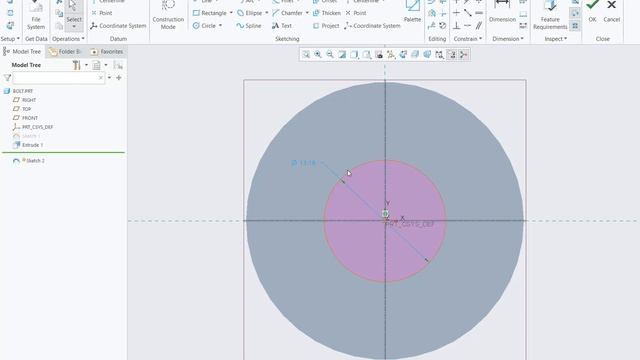This screenshot has width=640, height=360.
Task: Open Model Tree settings tool icon
Action: pos(76,65)
